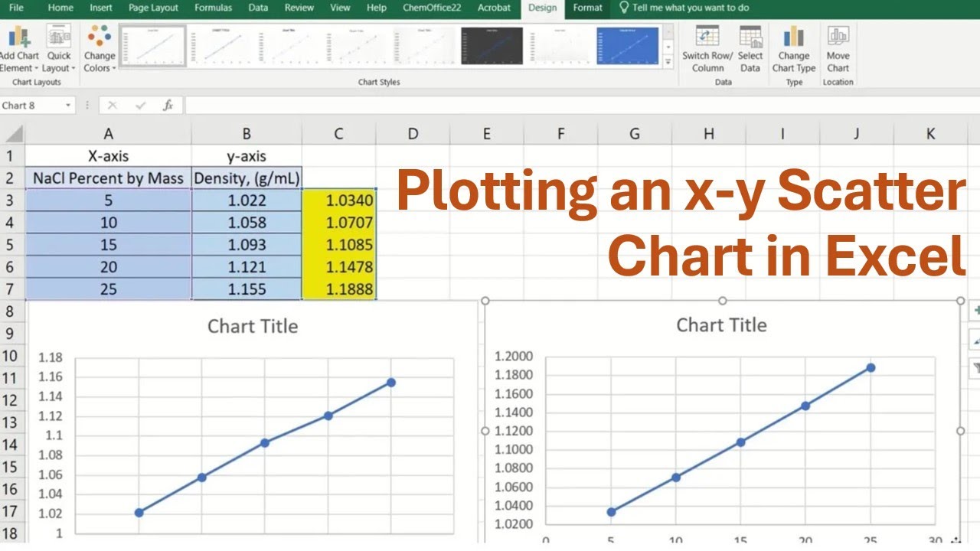
Task: Open the Acrobat tab
Action: point(494,8)
